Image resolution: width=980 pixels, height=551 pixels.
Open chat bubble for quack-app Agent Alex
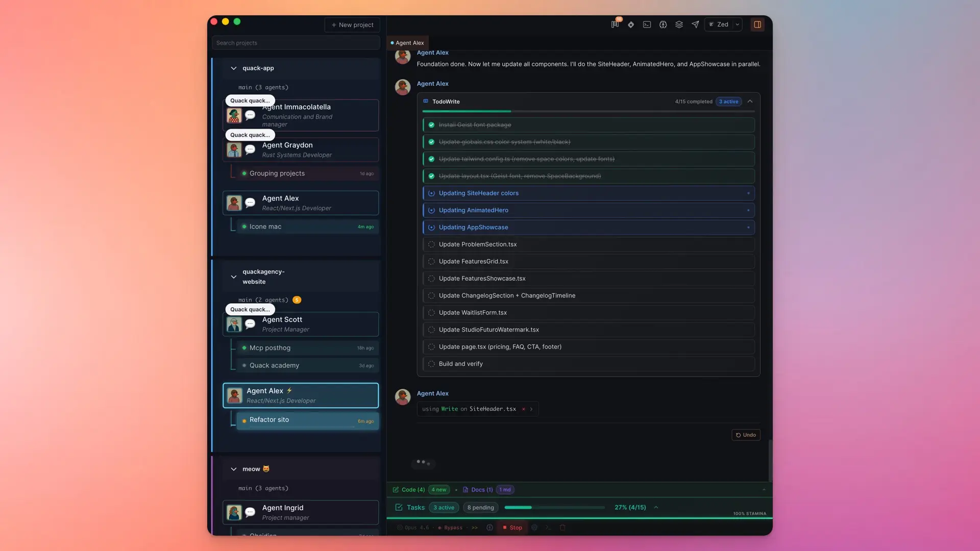point(250,203)
